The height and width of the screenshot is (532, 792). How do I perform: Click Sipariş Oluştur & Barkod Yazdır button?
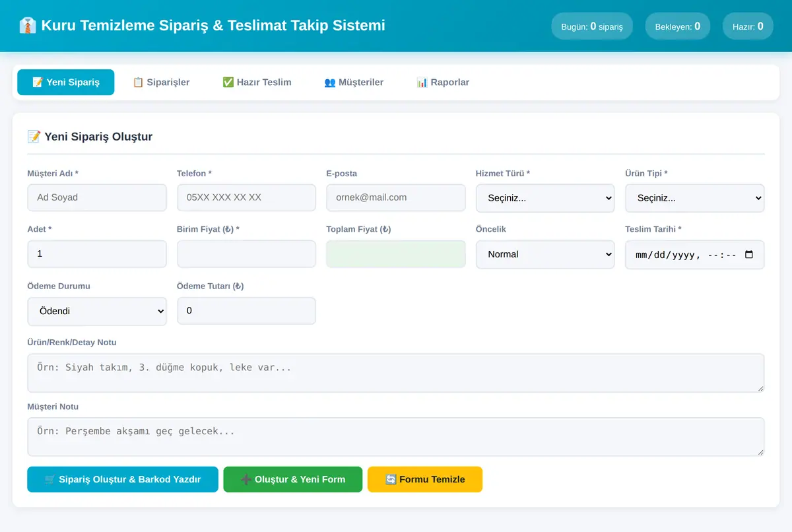pyautogui.click(x=123, y=479)
